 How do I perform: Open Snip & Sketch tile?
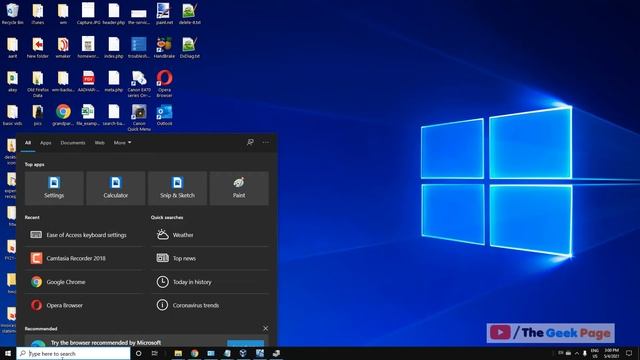point(178,188)
